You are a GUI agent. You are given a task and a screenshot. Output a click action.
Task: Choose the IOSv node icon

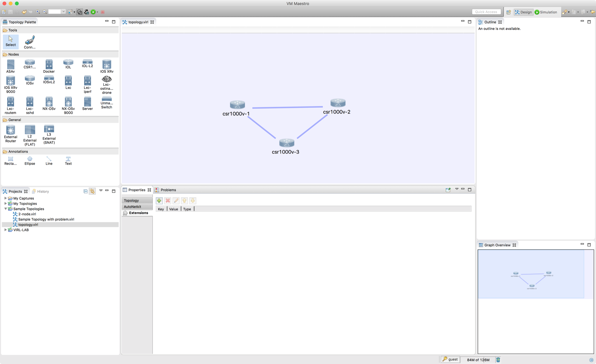pos(30,80)
